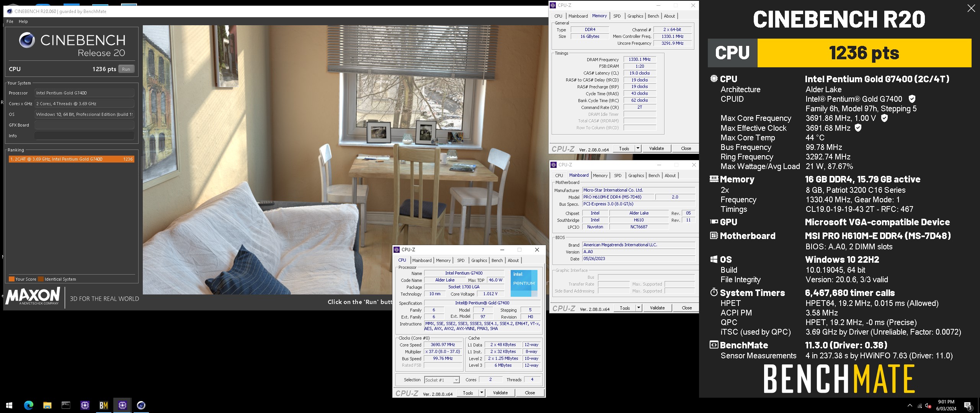The width and height of the screenshot is (980, 413).
Task: Click the CPU-Z title bar icon of the CPU window
Action: (x=397, y=250)
